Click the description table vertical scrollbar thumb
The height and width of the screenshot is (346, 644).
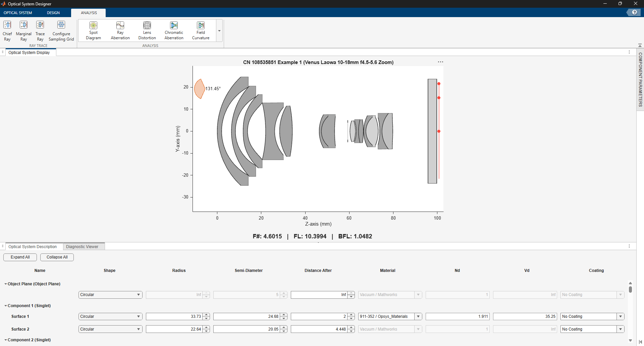click(x=630, y=289)
